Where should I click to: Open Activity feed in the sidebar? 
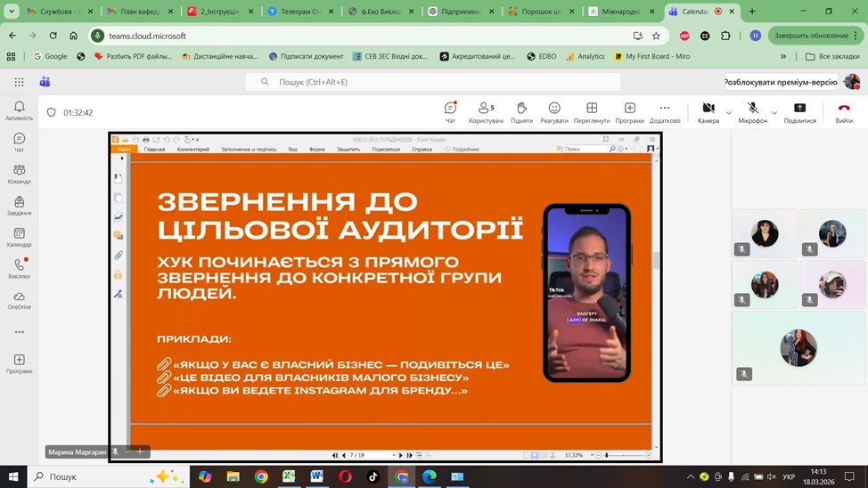click(19, 110)
